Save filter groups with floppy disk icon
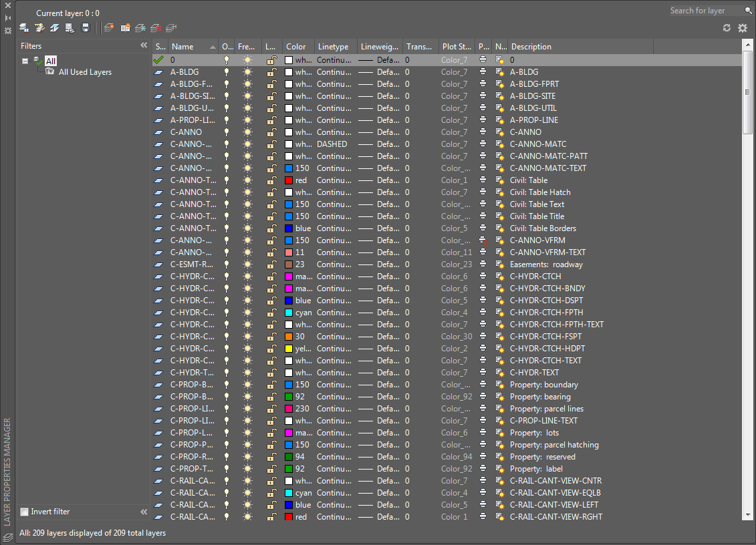 tap(86, 28)
